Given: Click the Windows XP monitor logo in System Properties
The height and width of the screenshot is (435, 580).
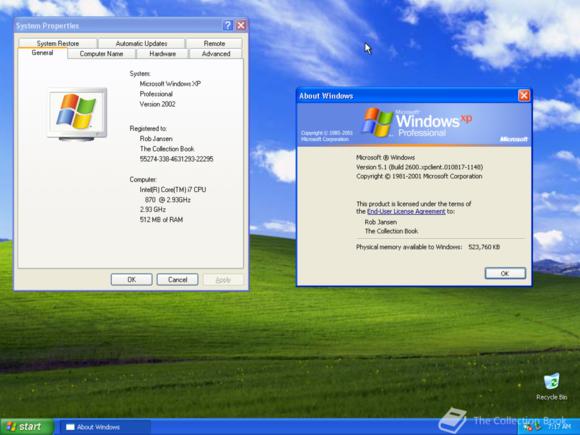Looking at the screenshot, I should 77,114.
